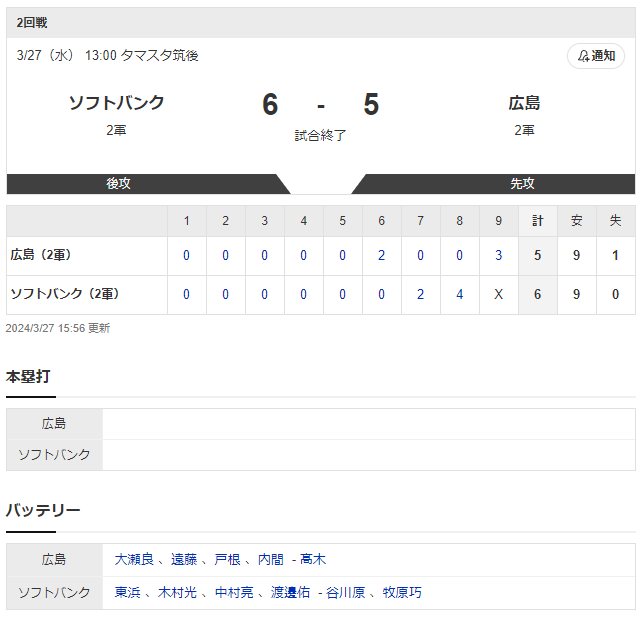Open pitcher 内間 link
Image resolution: width=640 pixels, height=622 pixels.
click(271, 559)
